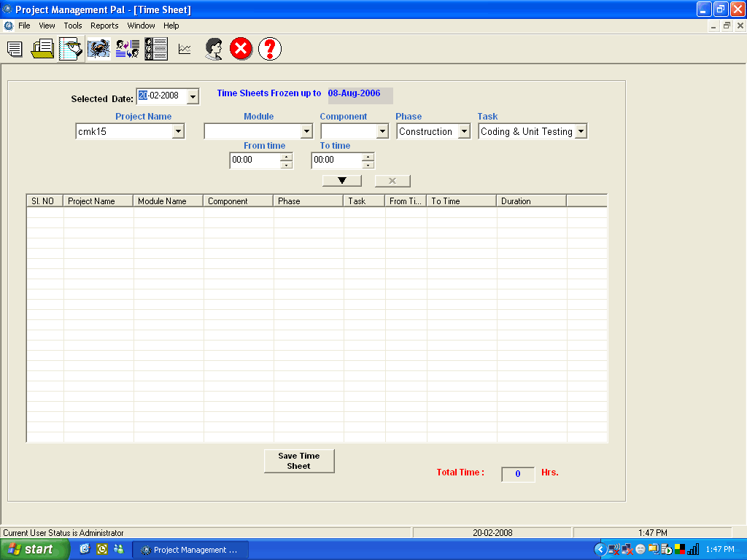
Task: Click the line chart graph icon
Action: [185, 50]
